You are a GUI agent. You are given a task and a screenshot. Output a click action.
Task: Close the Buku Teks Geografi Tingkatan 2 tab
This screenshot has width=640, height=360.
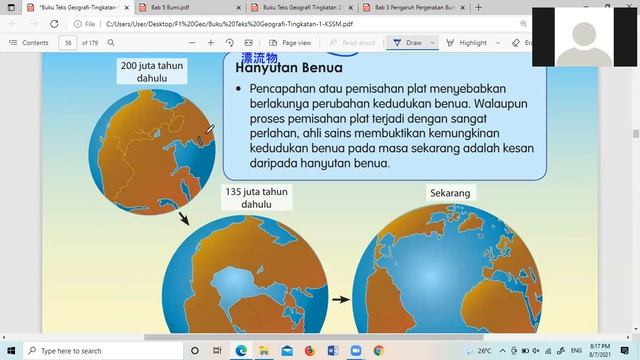coord(351,7)
